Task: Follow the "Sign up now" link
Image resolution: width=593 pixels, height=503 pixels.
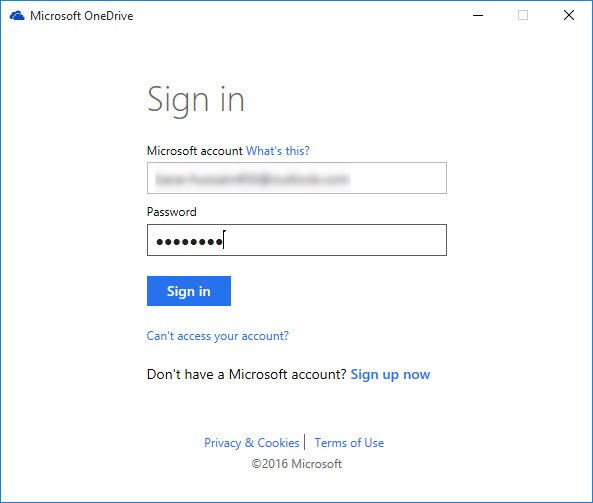Action: click(x=390, y=374)
